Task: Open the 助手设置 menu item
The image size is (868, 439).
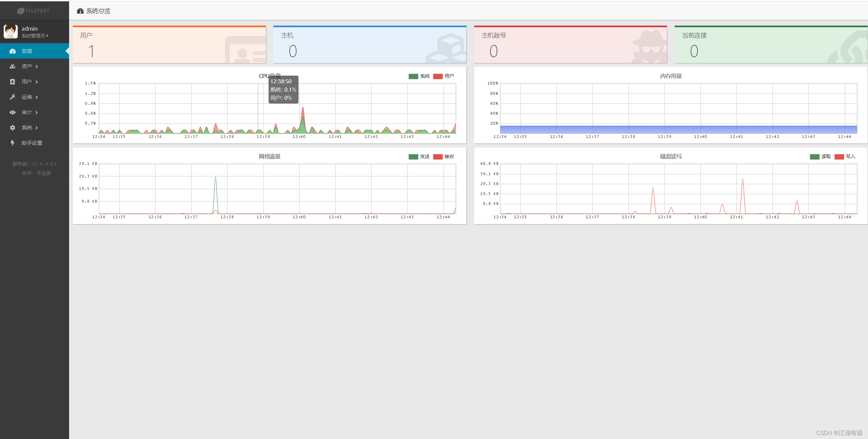Action: point(32,143)
